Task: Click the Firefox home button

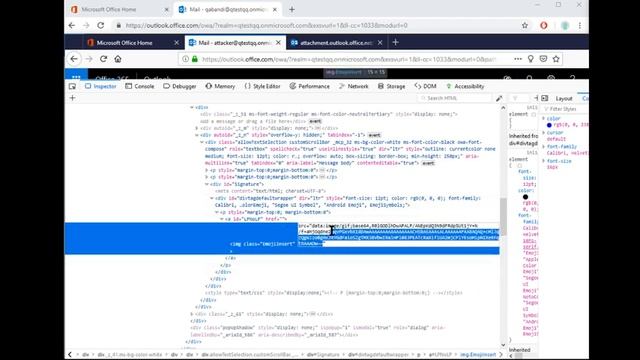Action: pos(118,59)
